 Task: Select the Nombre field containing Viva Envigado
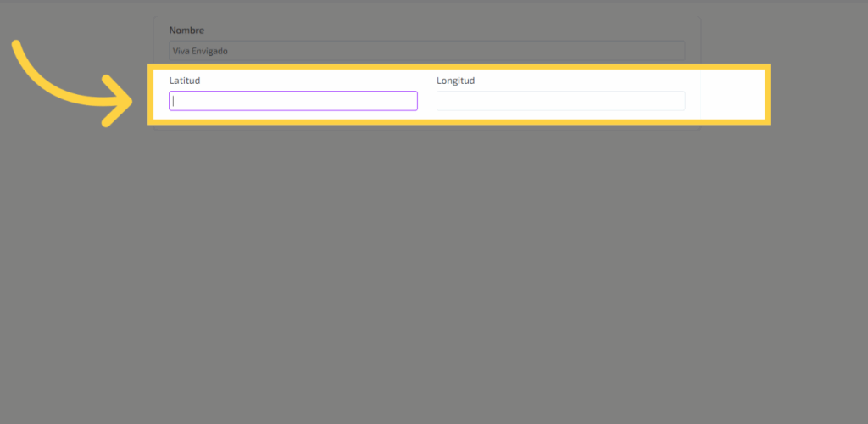[x=426, y=51]
